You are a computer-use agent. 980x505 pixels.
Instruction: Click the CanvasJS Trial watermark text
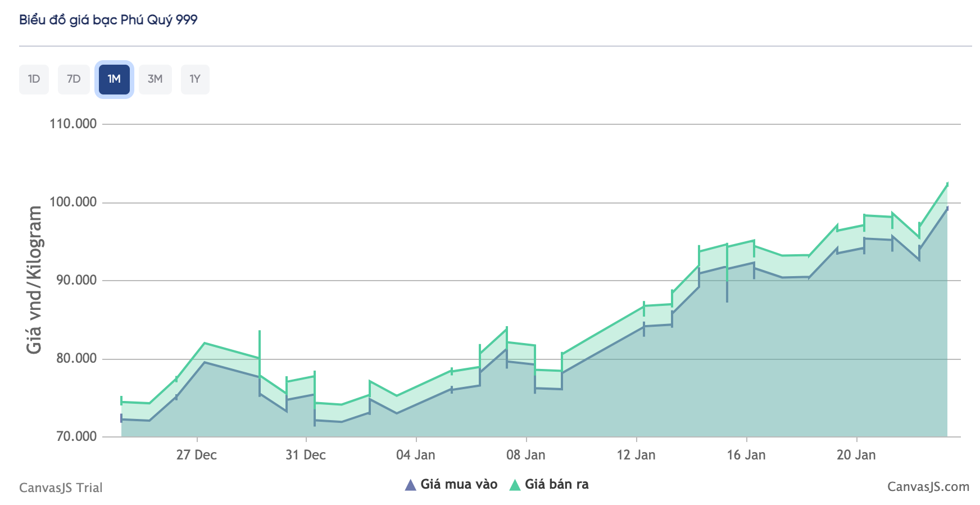[x=61, y=488]
